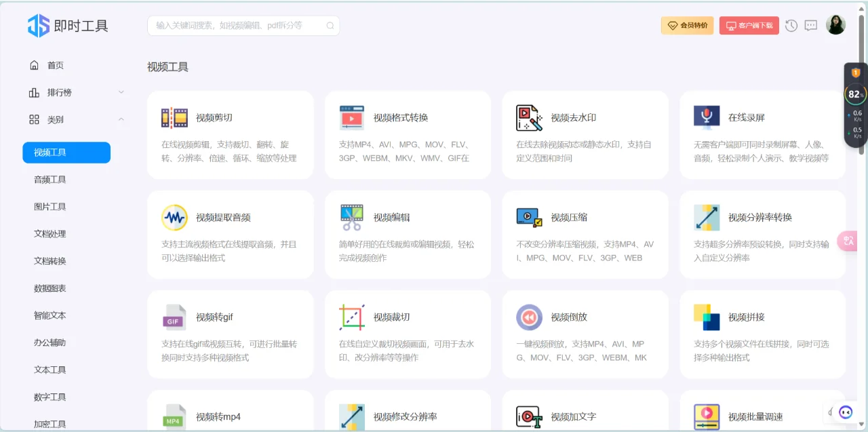
Task: Click the 视频裁切 crop icon
Action: click(x=352, y=317)
